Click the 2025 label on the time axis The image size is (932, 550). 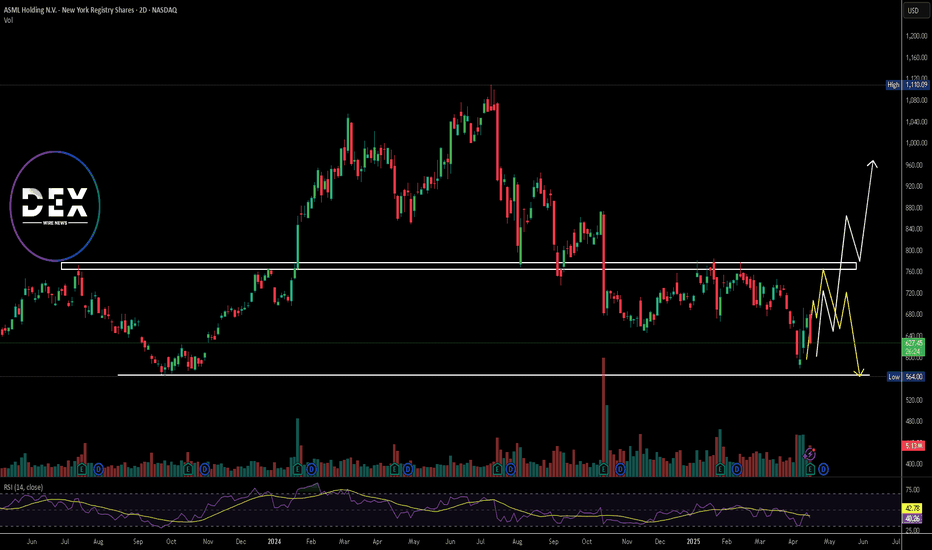click(x=693, y=542)
